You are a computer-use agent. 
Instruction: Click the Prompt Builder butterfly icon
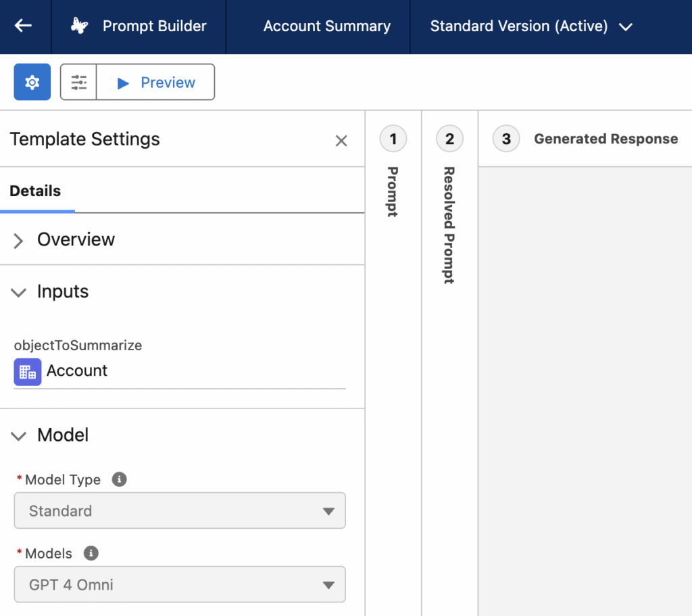80,26
